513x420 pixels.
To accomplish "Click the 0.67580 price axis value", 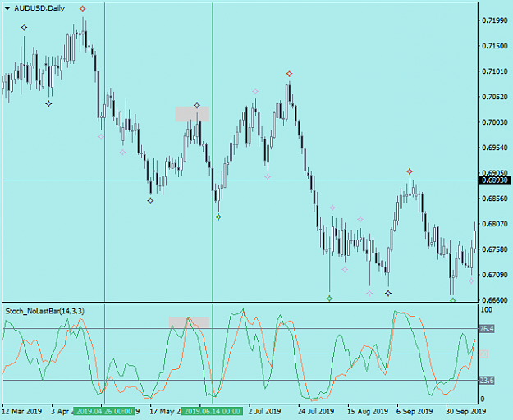I will (494, 249).
